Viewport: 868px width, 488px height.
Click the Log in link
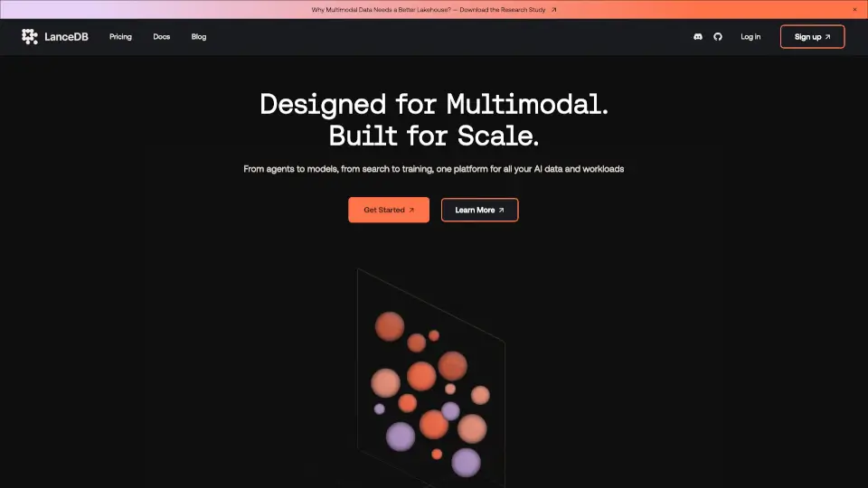(750, 37)
